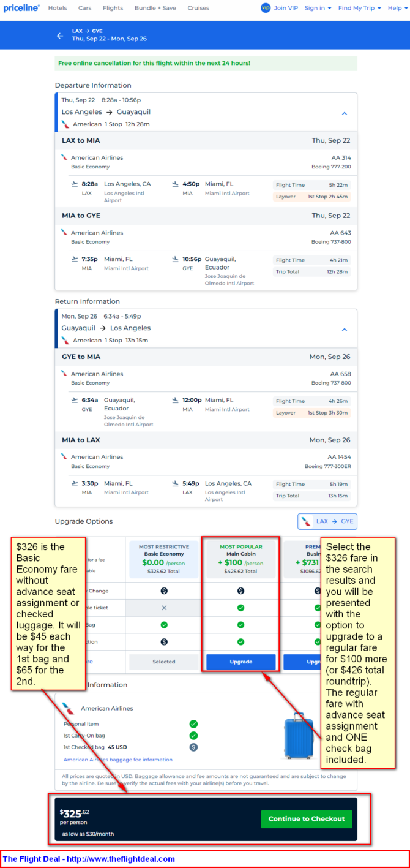410x868 pixels.
Task: Click Basic Economy change-fee dollar icon
Action: (163, 591)
